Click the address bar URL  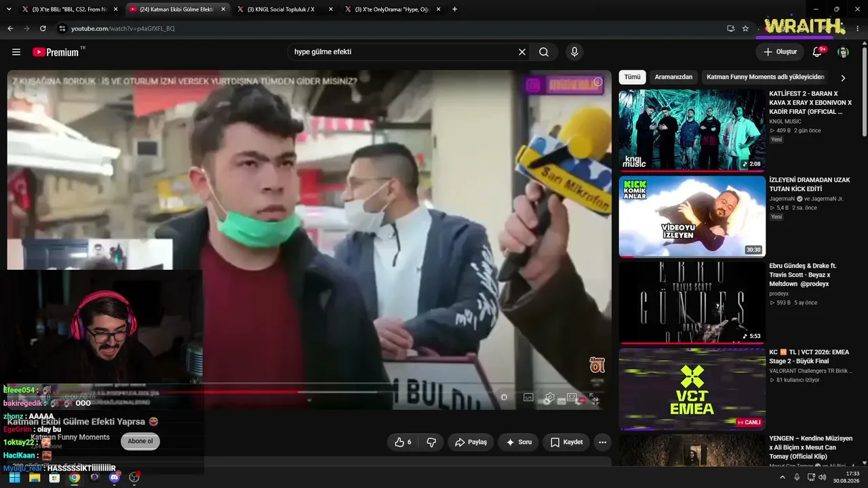point(123,28)
